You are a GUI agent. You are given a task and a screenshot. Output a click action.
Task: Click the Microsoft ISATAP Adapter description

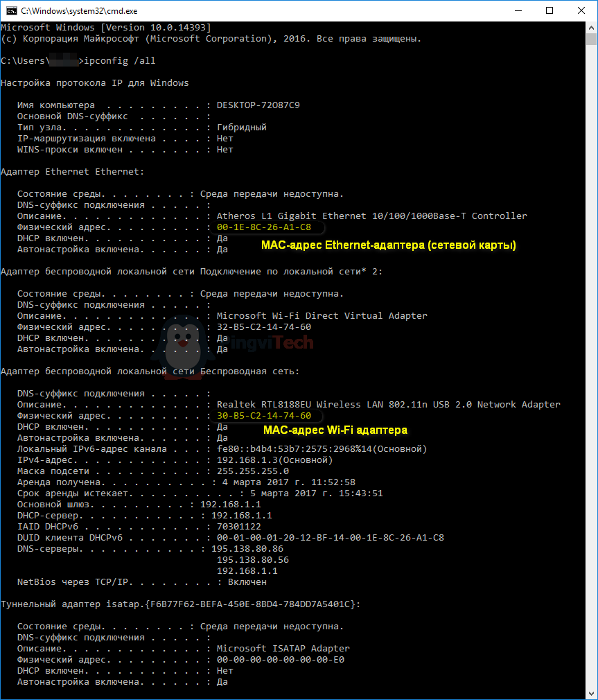click(283, 649)
